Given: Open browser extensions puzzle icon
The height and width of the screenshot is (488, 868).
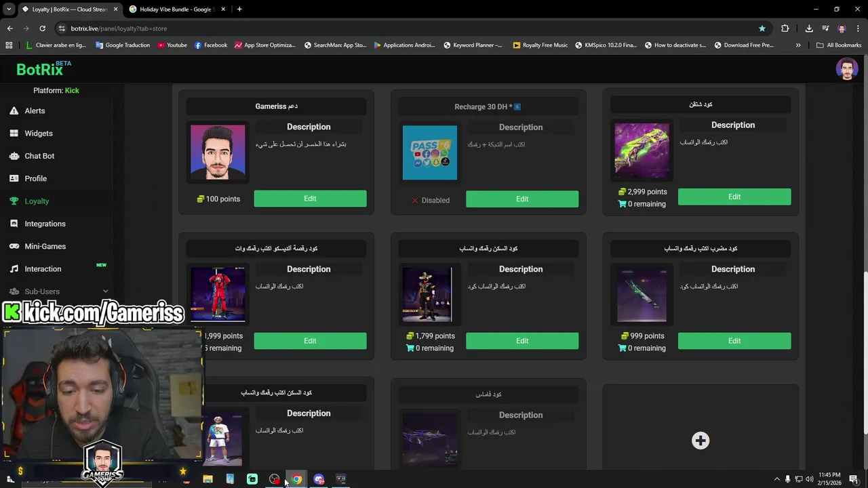Looking at the screenshot, I should pos(785,28).
